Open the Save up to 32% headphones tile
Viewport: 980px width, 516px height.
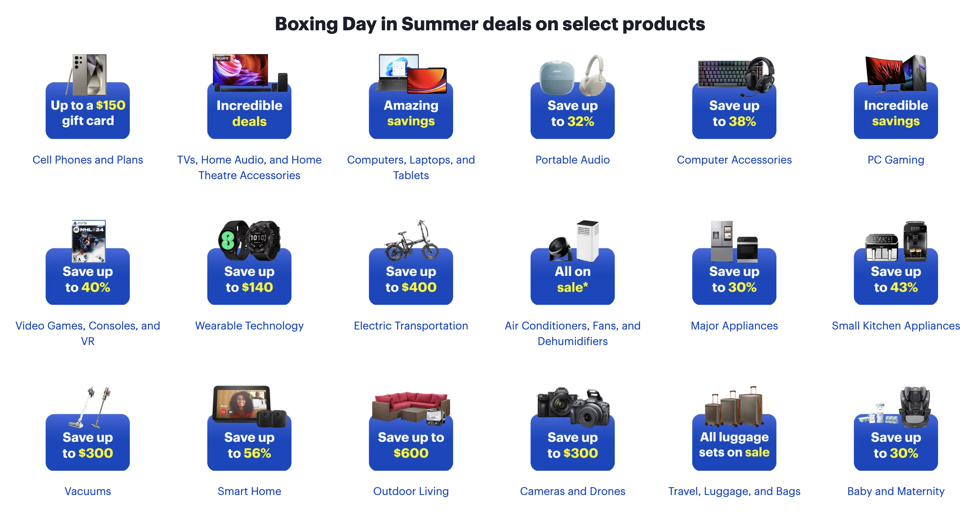click(573, 97)
